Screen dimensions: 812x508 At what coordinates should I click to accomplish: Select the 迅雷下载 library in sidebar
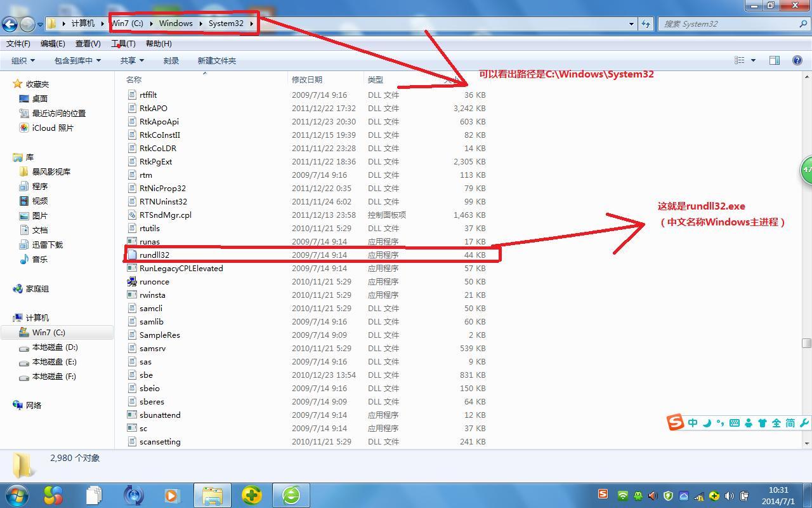pyautogui.click(x=47, y=244)
